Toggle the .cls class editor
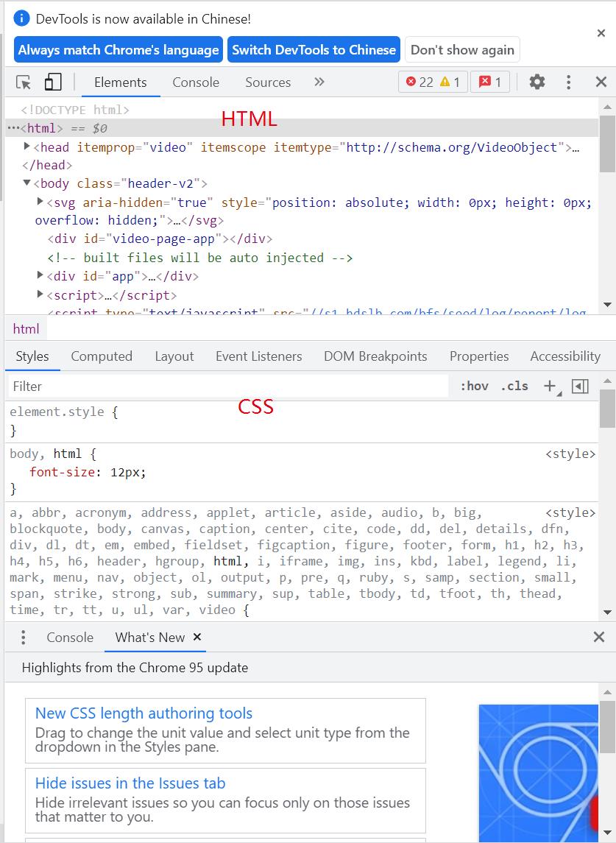Image resolution: width=616 pixels, height=843 pixels. pyautogui.click(x=514, y=386)
